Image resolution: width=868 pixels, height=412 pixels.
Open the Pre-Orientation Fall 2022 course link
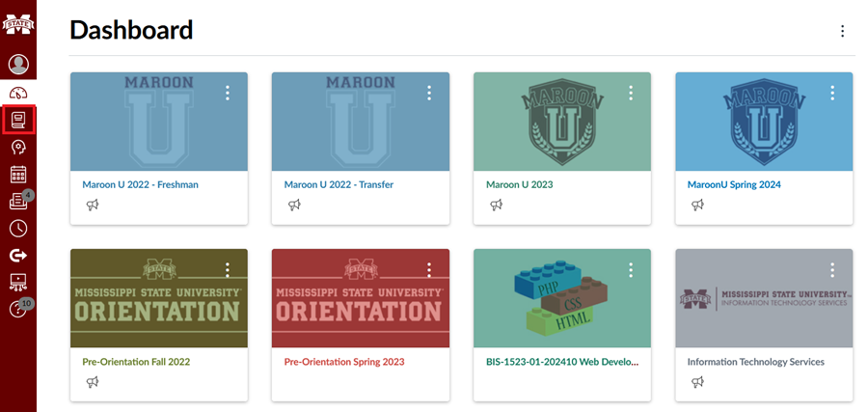tap(136, 362)
